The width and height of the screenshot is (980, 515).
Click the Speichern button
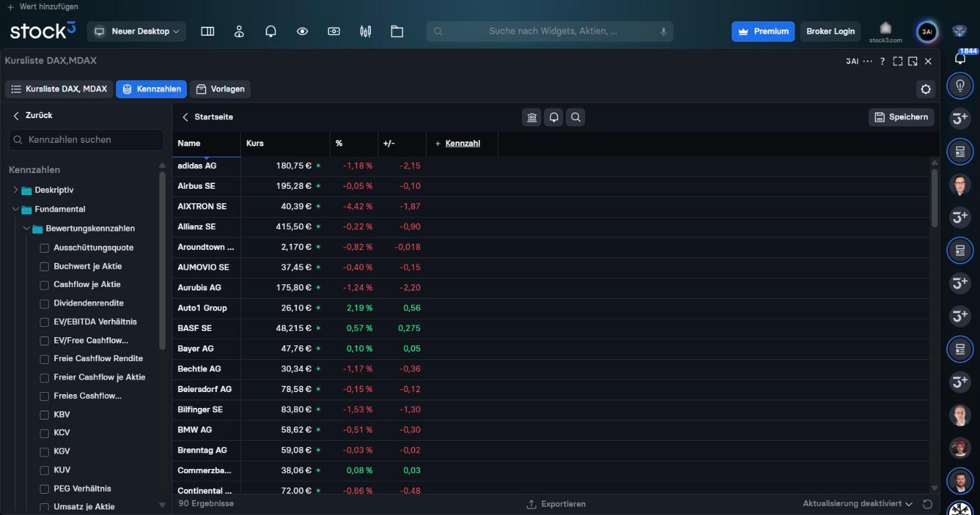(902, 117)
